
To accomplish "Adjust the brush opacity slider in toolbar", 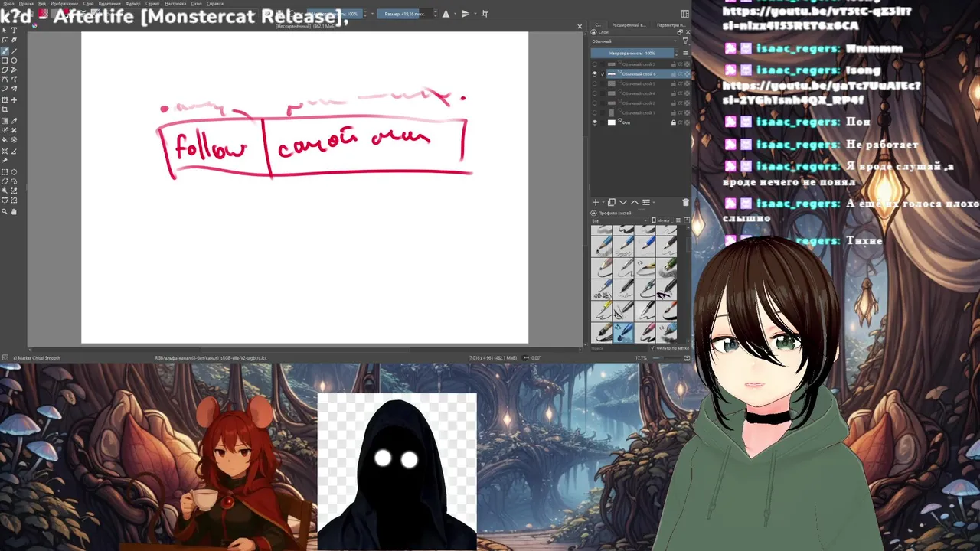I will pyautogui.click(x=335, y=14).
